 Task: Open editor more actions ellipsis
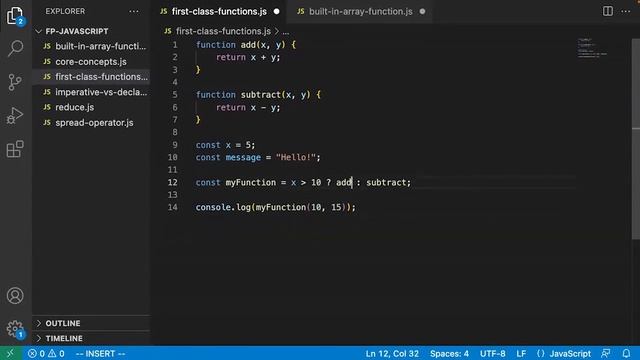626,11
